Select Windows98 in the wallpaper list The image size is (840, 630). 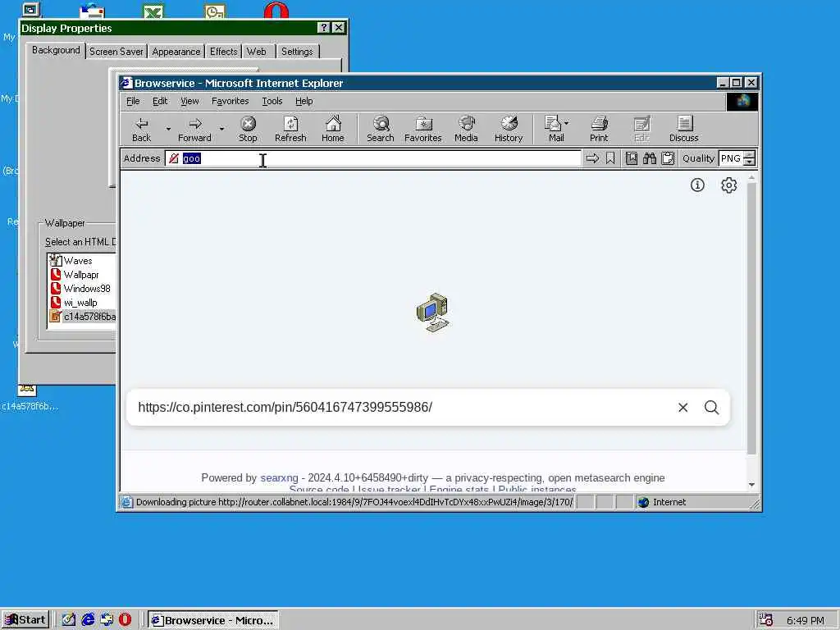tap(86, 289)
